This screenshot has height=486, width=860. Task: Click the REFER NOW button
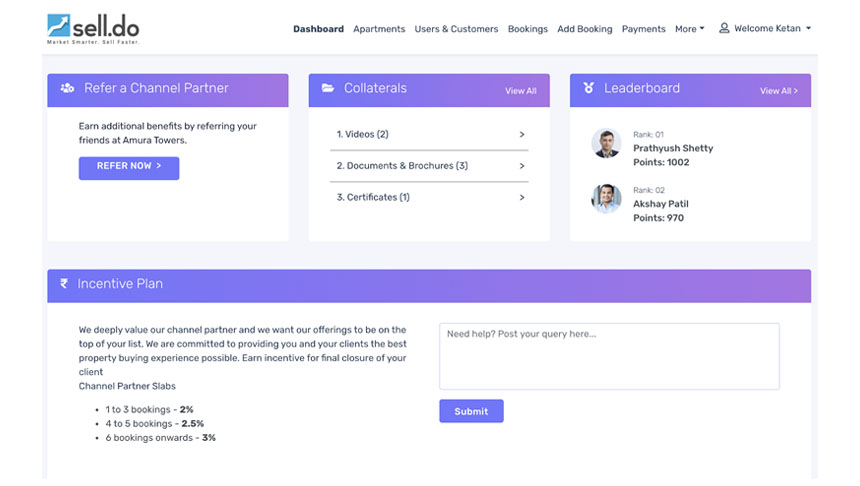[129, 168]
